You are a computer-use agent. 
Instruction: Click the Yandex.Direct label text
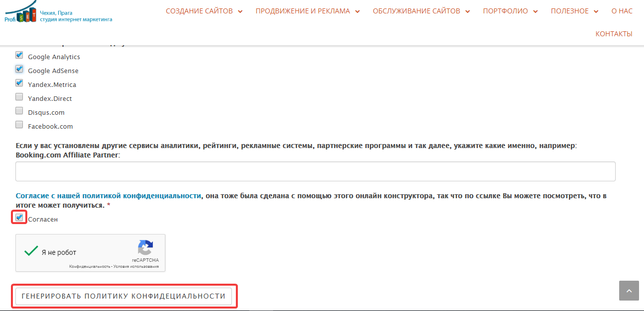click(50, 99)
